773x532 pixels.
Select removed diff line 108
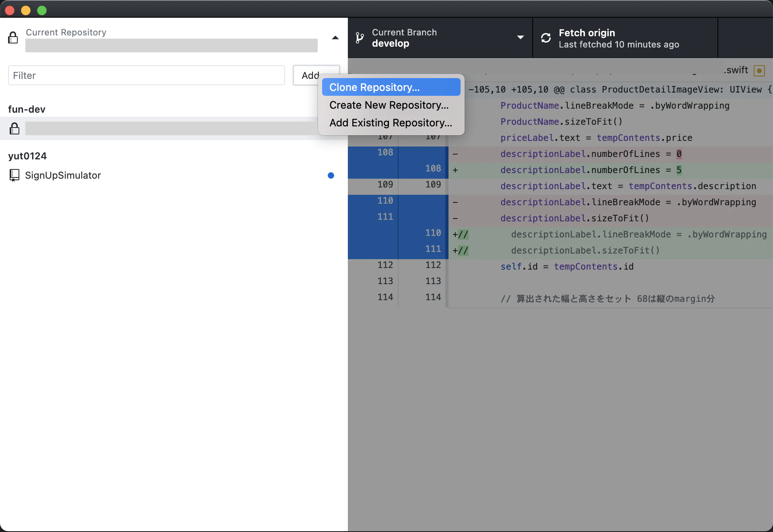click(x=385, y=153)
